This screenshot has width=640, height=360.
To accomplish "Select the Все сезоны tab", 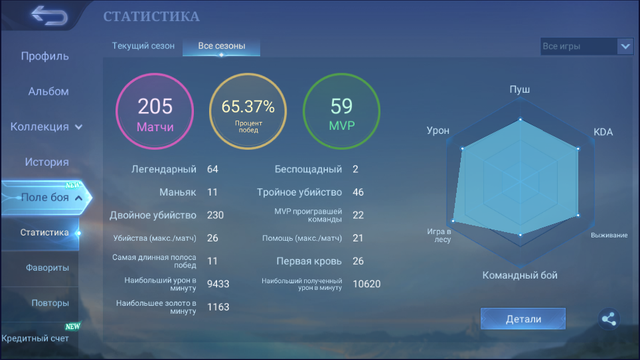I will point(222,46).
